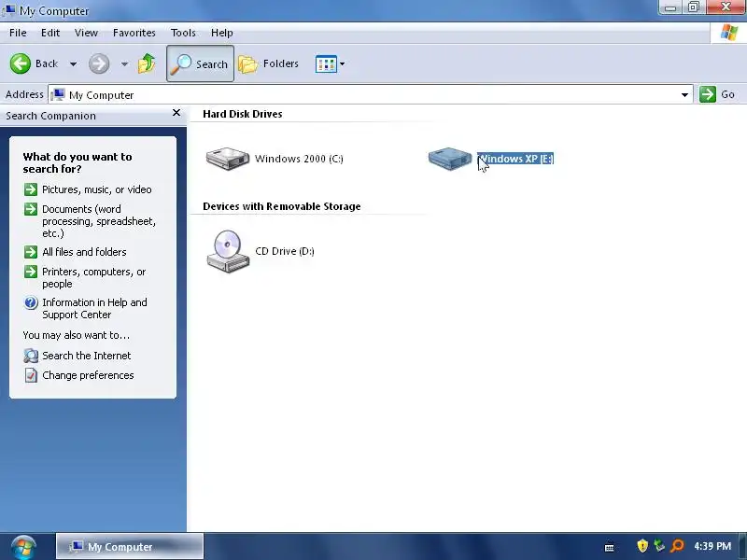Close the Search Companion pane

tap(176, 113)
